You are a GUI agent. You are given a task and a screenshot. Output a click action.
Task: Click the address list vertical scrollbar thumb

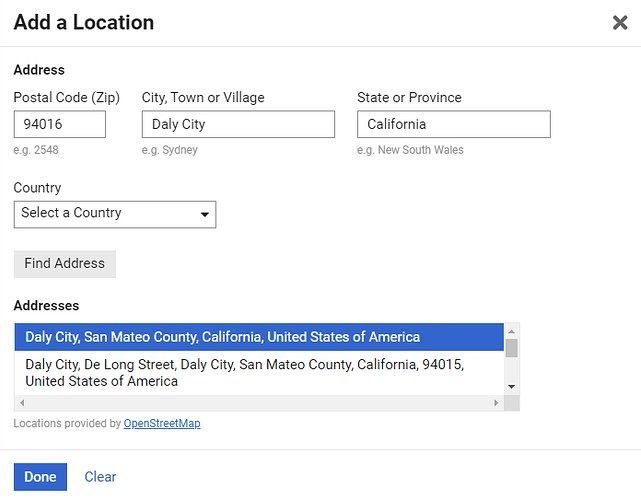pos(512,347)
